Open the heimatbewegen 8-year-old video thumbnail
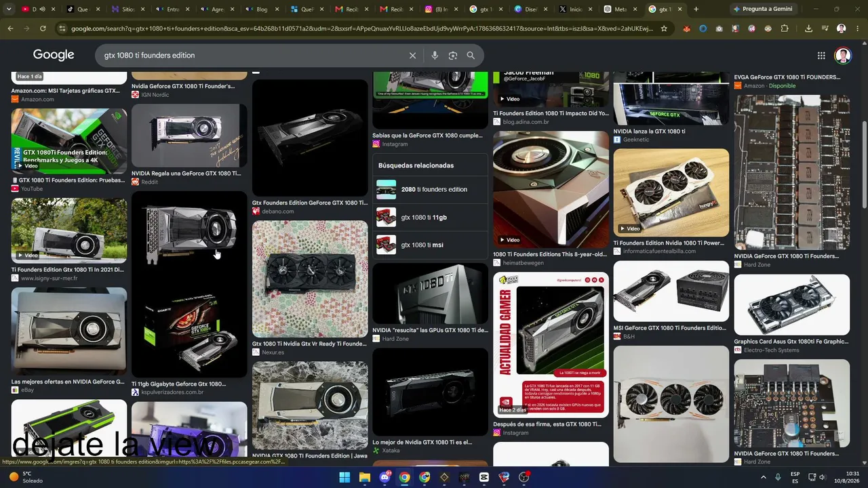Screen dimensions: 868x488 click(551, 189)
